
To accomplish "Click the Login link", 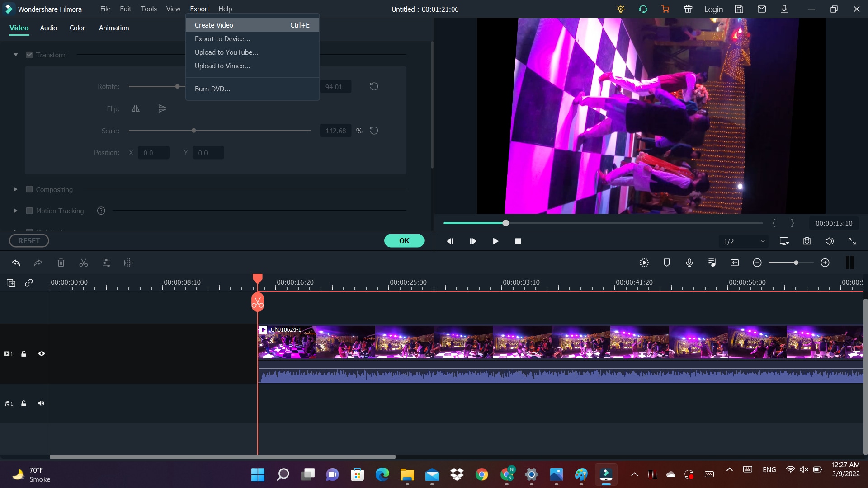I will click(713, 9).
